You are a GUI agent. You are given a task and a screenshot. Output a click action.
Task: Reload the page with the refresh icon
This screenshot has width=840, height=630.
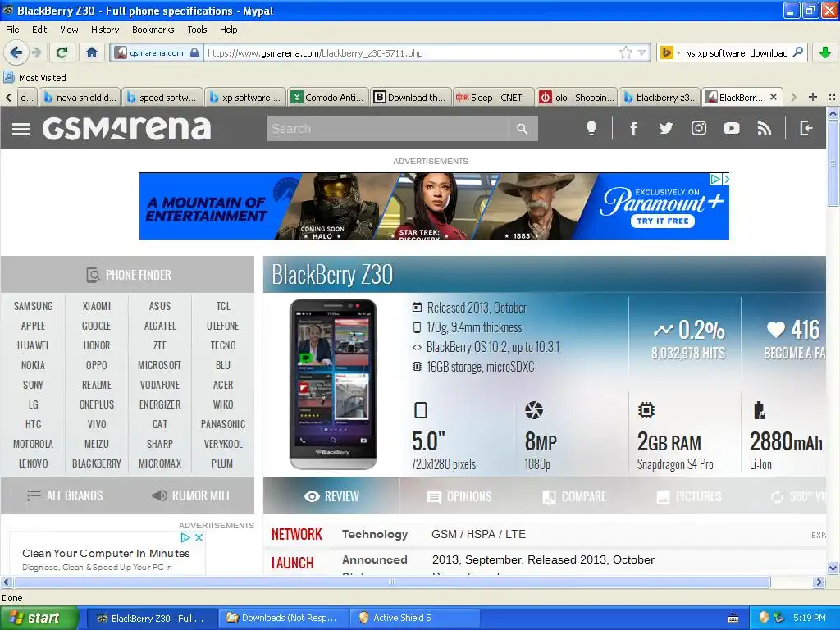pyautogui.click(x=62, y=52)
